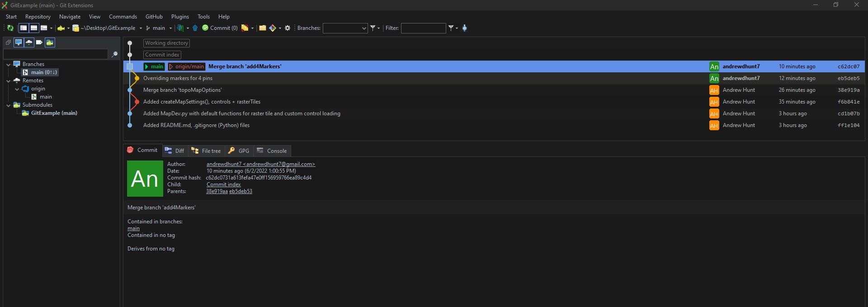Select the Working directory row
Screen dimensions: 868x307
click(494, 43)
